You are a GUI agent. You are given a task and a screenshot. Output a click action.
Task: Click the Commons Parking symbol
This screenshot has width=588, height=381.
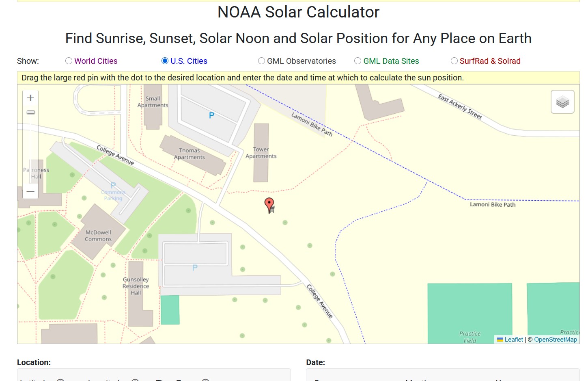(x=113, y=186)
